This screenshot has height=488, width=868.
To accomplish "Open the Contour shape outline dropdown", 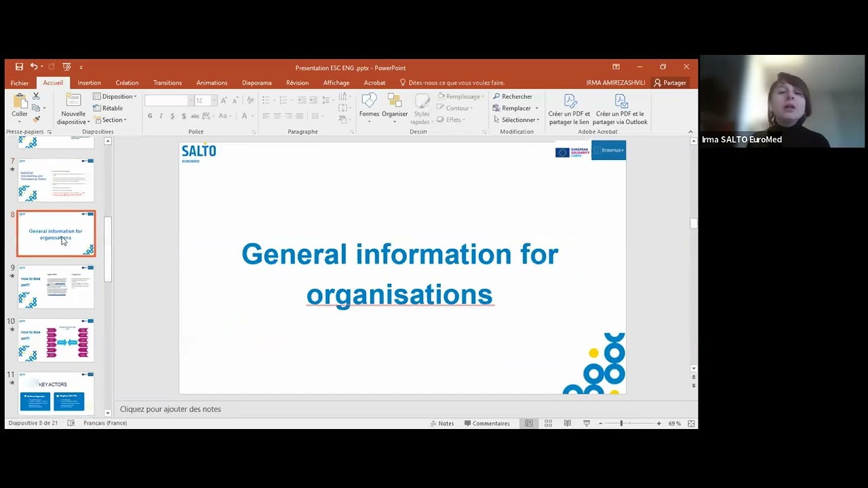I will (456, 108).
